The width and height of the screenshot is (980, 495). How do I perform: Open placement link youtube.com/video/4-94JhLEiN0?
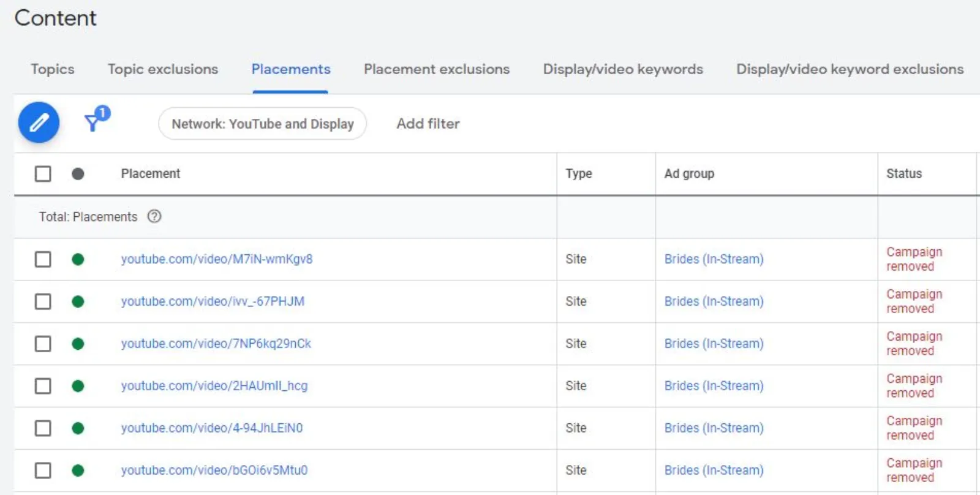[212, 428]
